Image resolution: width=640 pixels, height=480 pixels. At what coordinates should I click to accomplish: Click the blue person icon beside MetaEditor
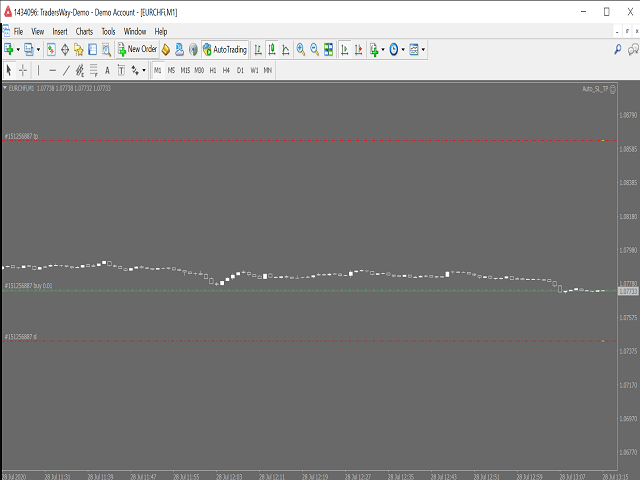click(x=179, y=49)
